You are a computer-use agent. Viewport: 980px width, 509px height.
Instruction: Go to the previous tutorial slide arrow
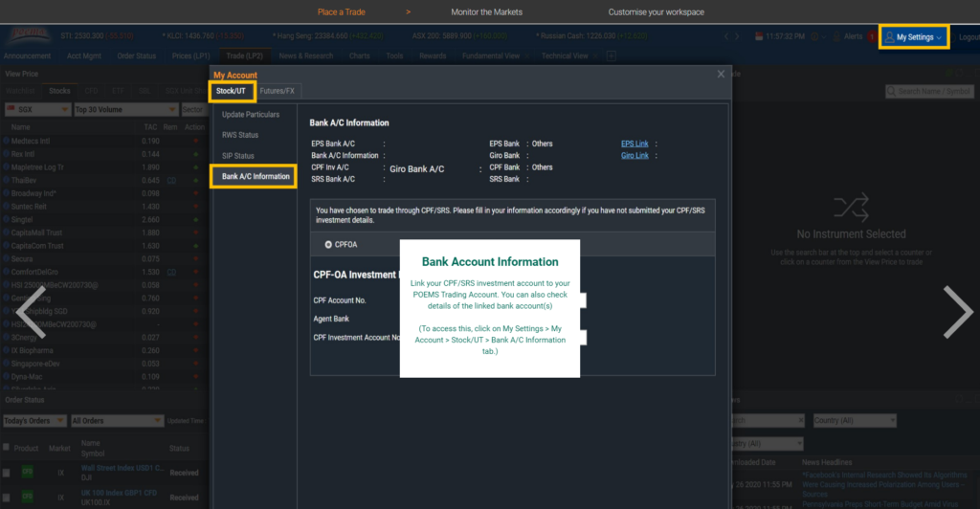pos(33,312)
